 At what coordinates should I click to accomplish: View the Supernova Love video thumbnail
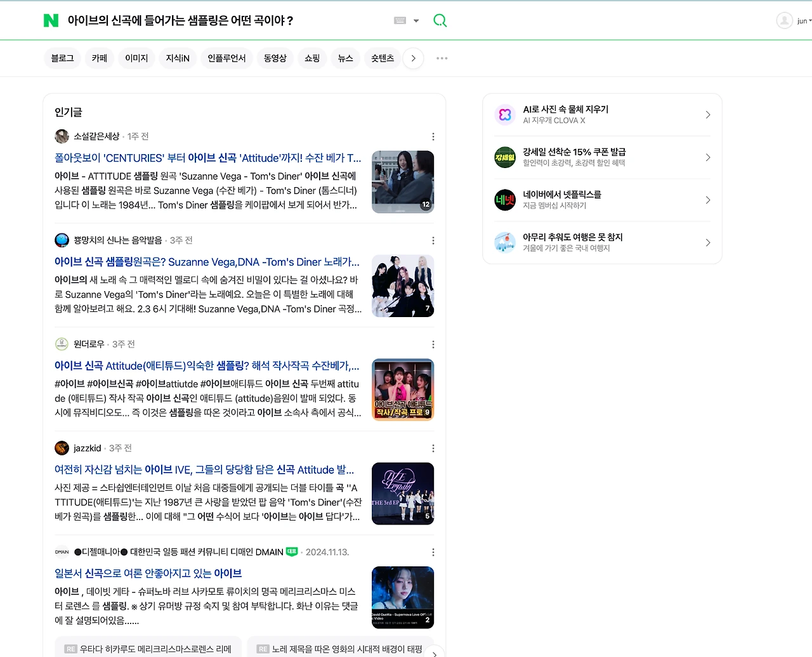click(x=403, y=598)
